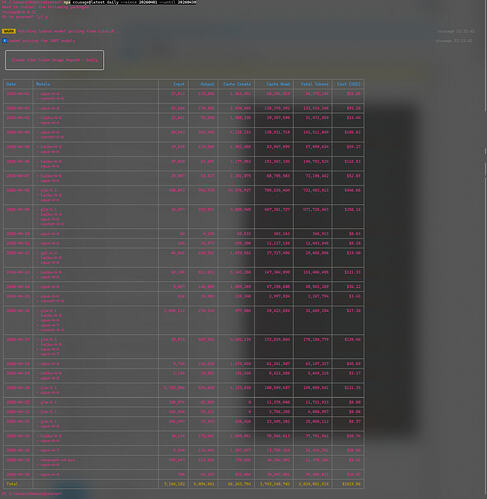This screenshot has height=499, width=487.
Task: Click the yellow Total row label
Action: coord(12,484)
